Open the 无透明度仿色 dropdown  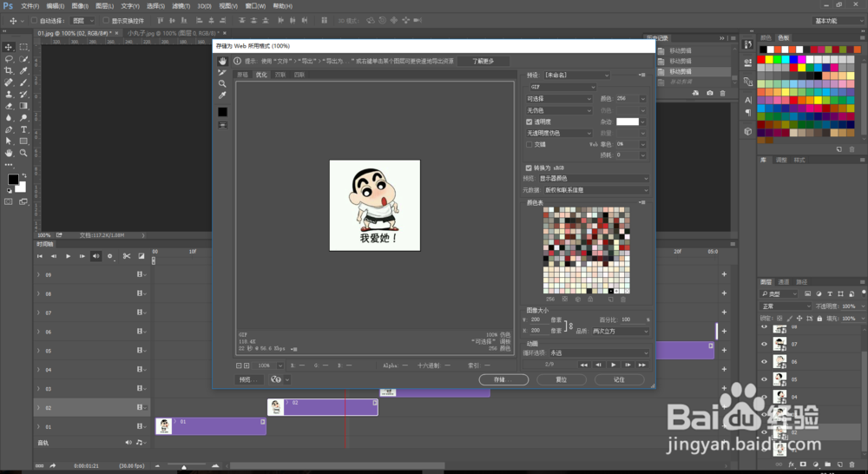click(x=558, y=134)
